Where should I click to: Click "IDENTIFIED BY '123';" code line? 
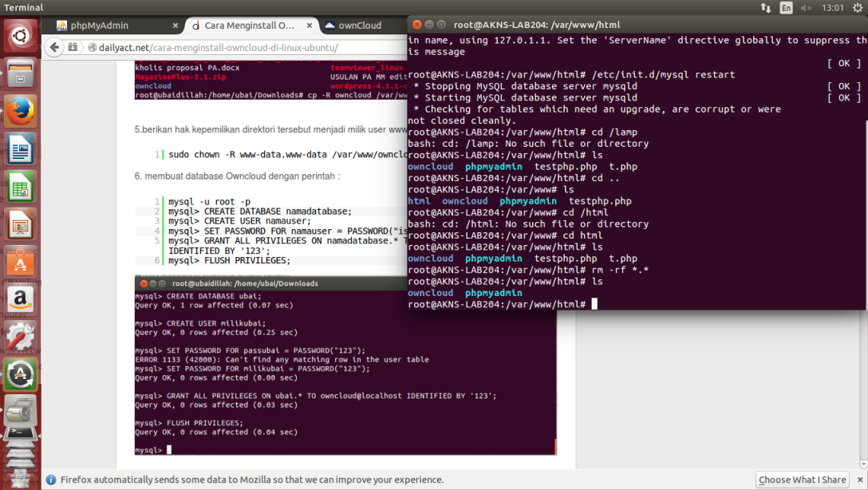(219, 251)
